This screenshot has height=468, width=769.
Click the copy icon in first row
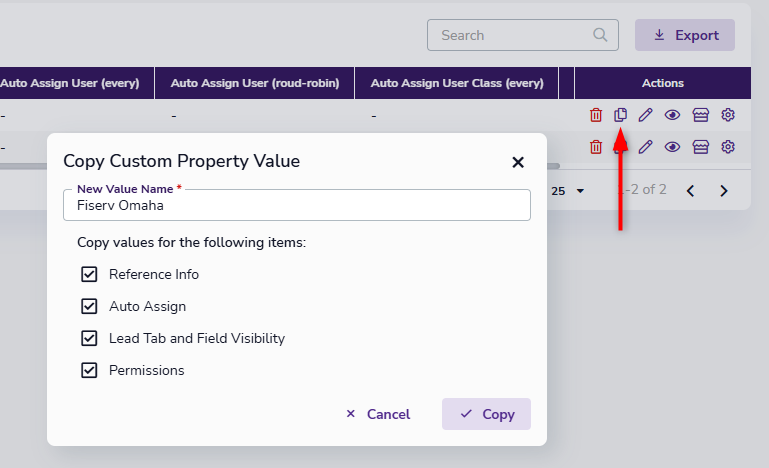pyautogui.click(x=621, y=115)
